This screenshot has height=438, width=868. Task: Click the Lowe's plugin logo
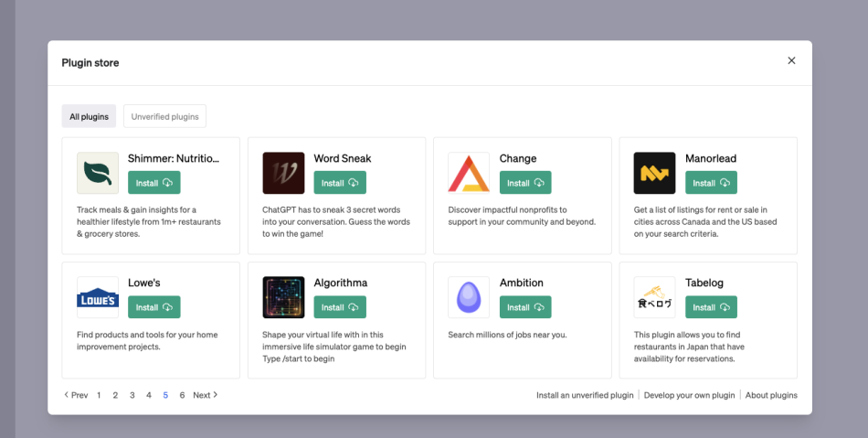98,297
